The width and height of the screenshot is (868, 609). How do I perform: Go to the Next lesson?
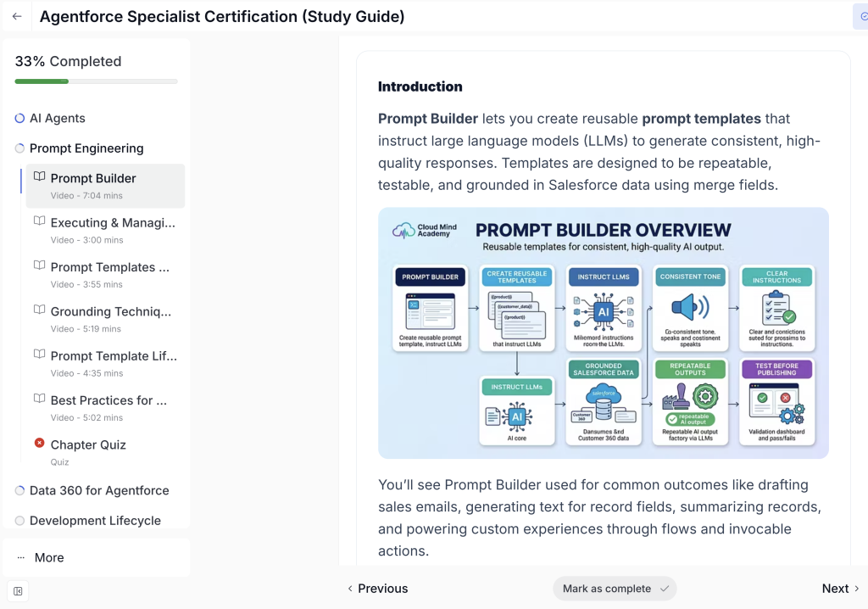(x=840, y=589)
